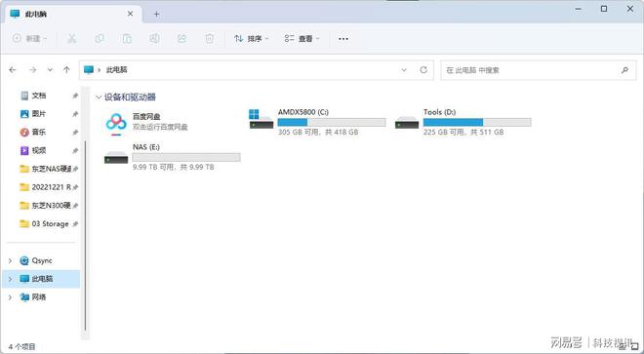Switch to large icons view in status bar
The width and height of the screenshot is (644, 354).
click(x=634, y=346)
